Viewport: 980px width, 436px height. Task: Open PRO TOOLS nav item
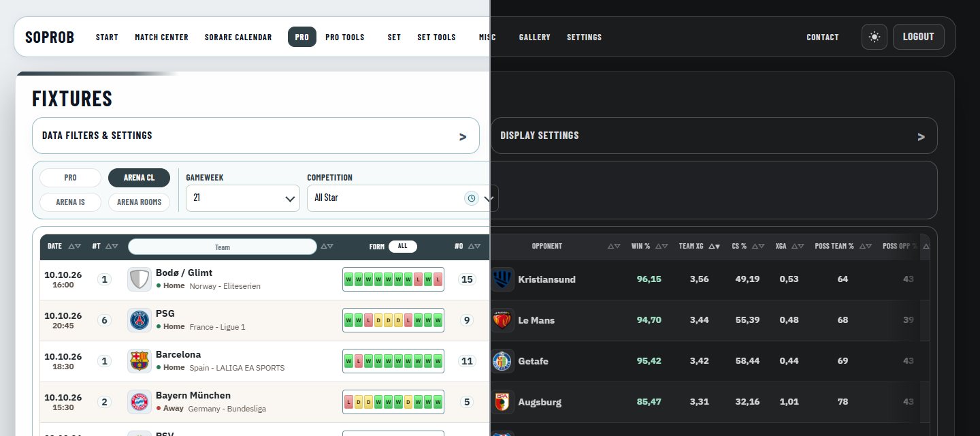(345, 37)
